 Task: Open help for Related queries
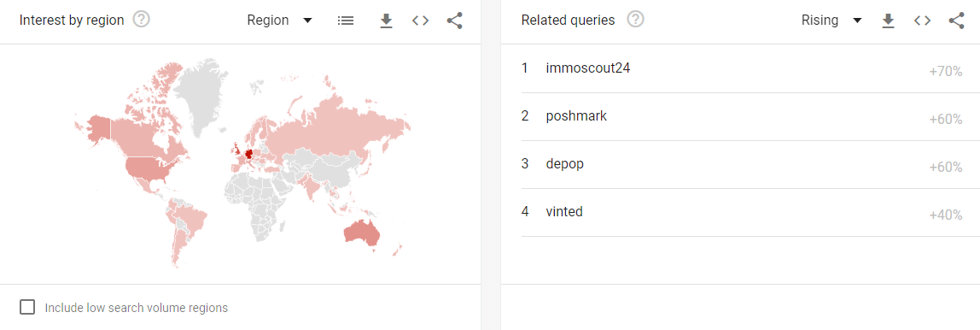(636, 20)
